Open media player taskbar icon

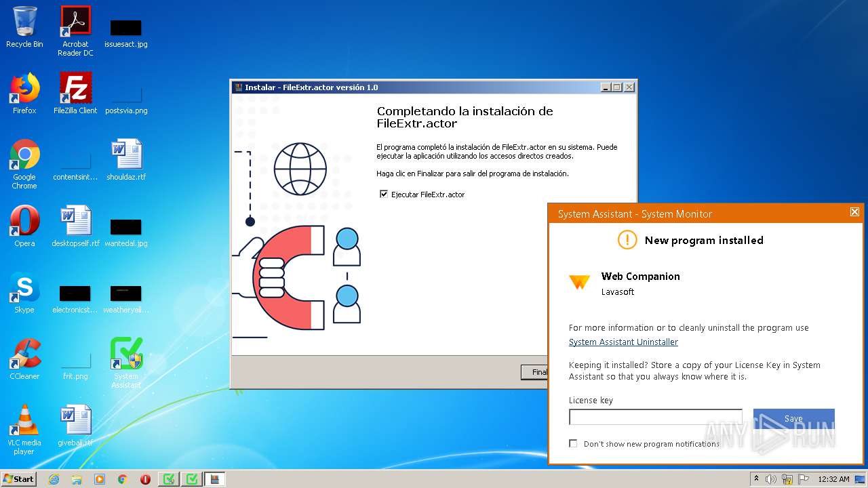[x=100, y=479]
